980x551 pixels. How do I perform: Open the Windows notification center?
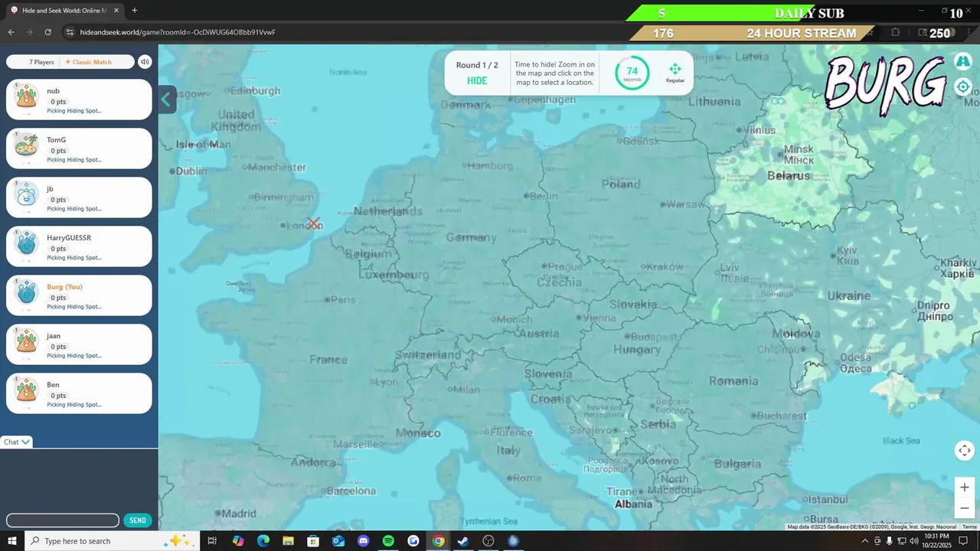coord(964,541)
